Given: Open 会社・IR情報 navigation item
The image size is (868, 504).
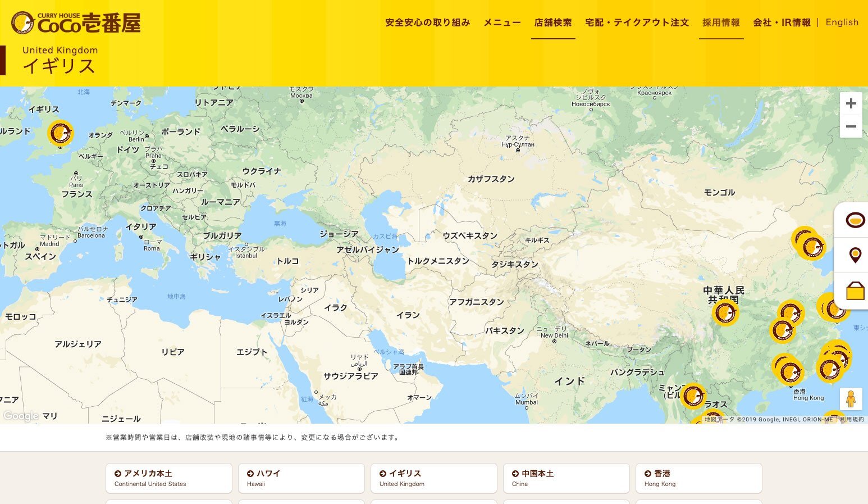Looking at the screenshot, I should [x=782, y=22].
